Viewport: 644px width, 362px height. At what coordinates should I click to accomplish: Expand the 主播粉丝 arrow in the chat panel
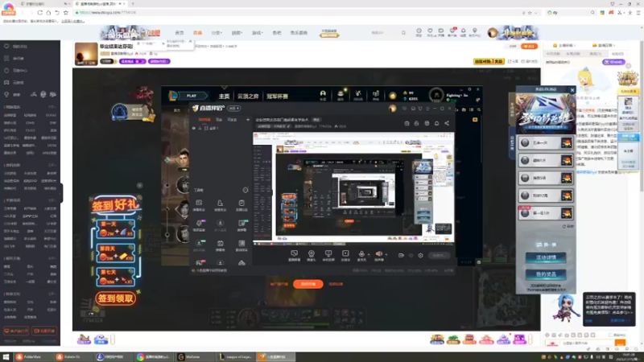(574, 46)
